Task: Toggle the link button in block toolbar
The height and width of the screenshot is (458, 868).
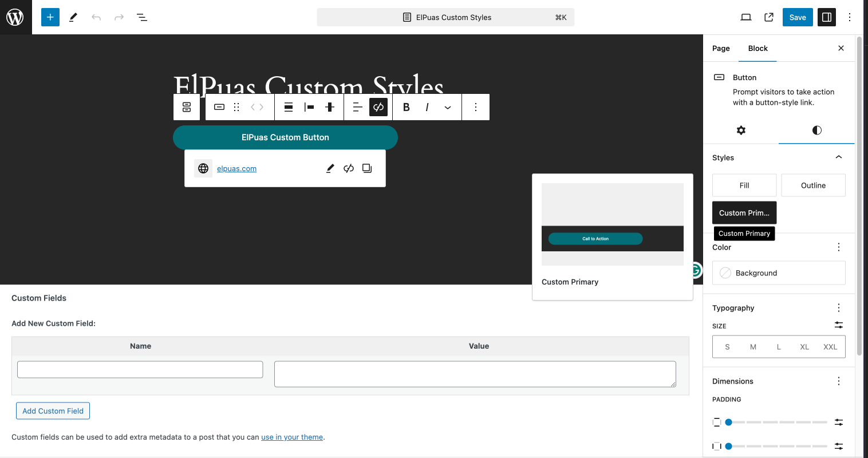Action: pos(378,107)
